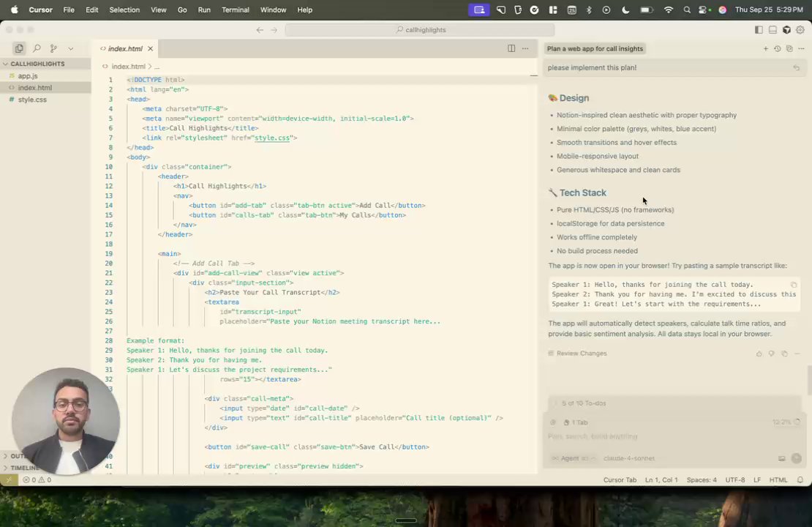Click the breadcrumb ellipsis after index.html
The width and height of the screenshot is (812, 527).
click(157, 67)
